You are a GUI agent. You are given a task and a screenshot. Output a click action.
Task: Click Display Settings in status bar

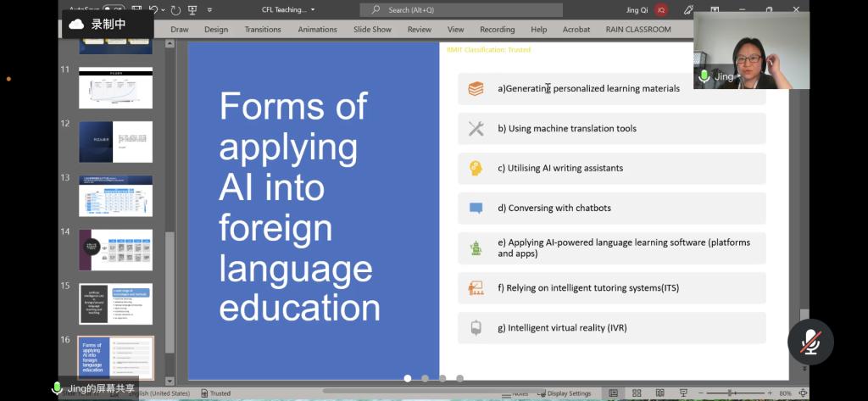[563, 393]
